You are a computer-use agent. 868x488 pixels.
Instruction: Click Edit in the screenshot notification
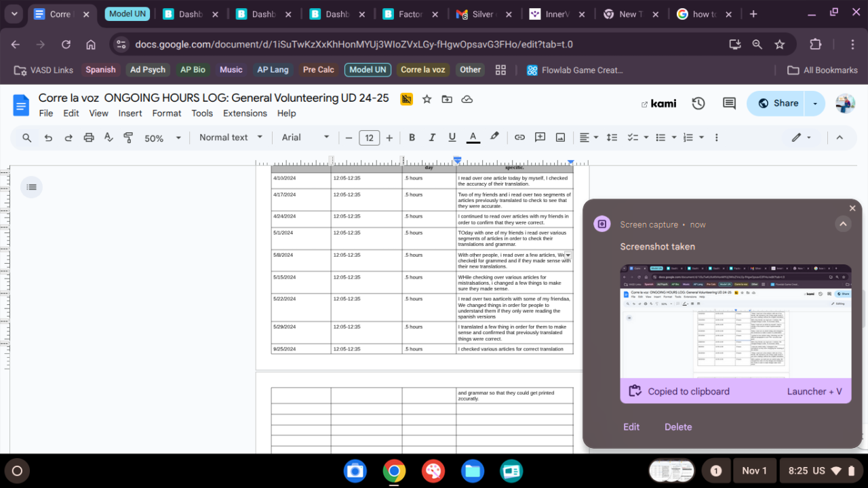pos(631,427)
